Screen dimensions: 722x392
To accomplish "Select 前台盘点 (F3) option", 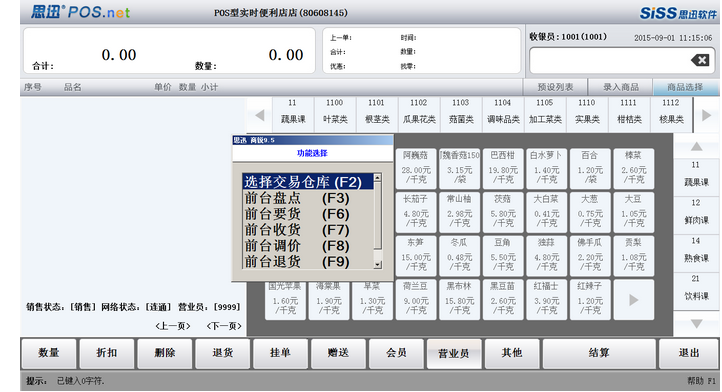I will 308,198.
